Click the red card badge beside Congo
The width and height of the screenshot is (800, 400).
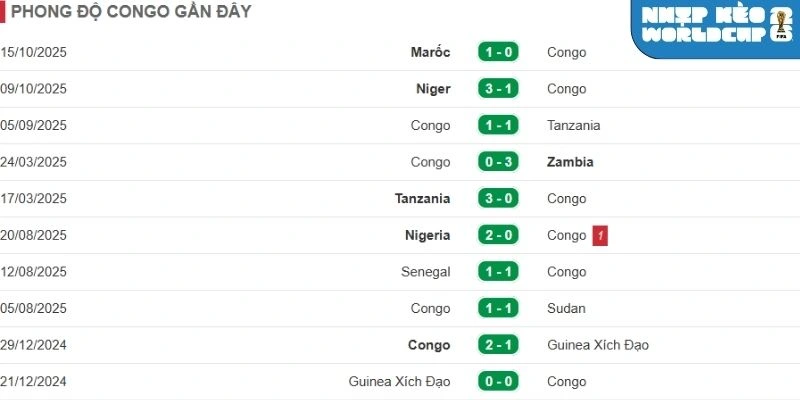(x=601, y=236)
